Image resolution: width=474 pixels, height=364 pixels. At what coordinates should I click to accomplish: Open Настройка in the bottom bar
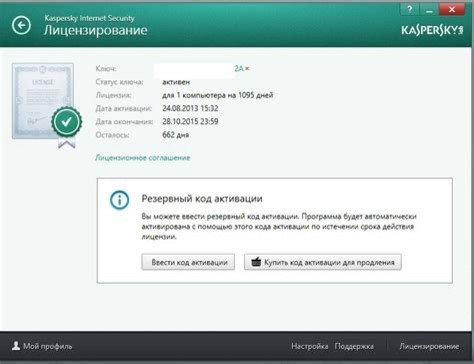[309, 346]
